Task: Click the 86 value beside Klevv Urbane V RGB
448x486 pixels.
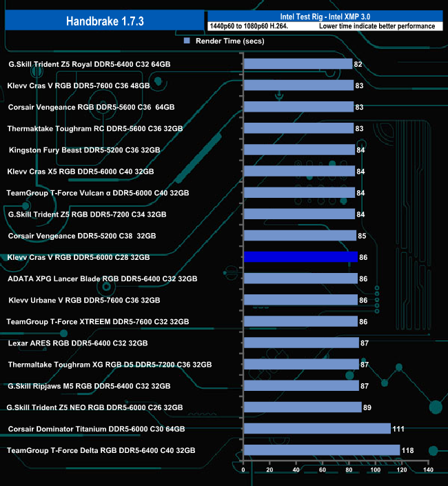Action: pyautogui.click(x=363, y=301)
